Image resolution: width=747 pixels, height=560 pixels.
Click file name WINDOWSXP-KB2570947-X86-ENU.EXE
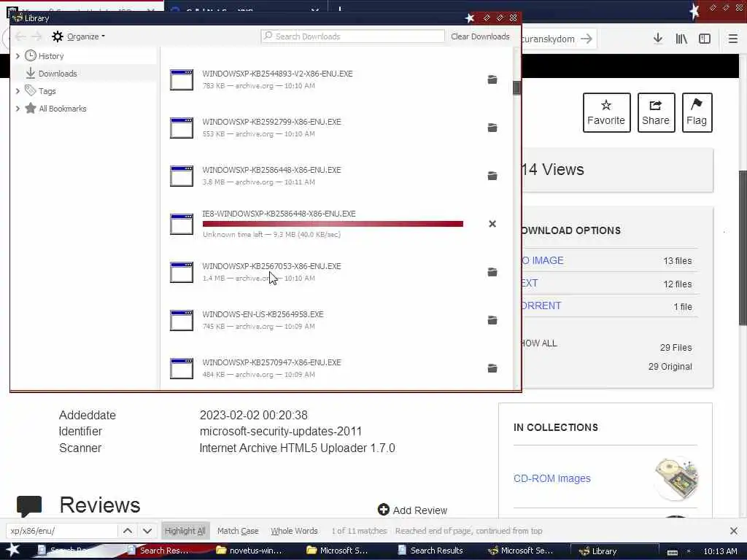point(271,362)
